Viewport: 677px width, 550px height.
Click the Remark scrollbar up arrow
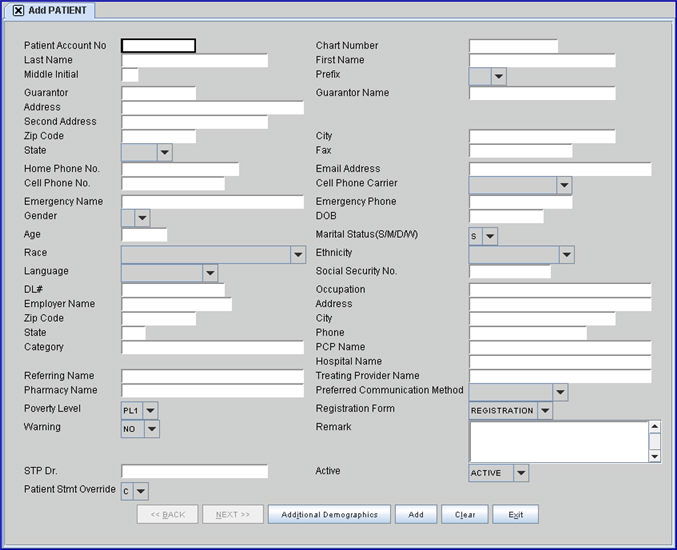[655, 427]
